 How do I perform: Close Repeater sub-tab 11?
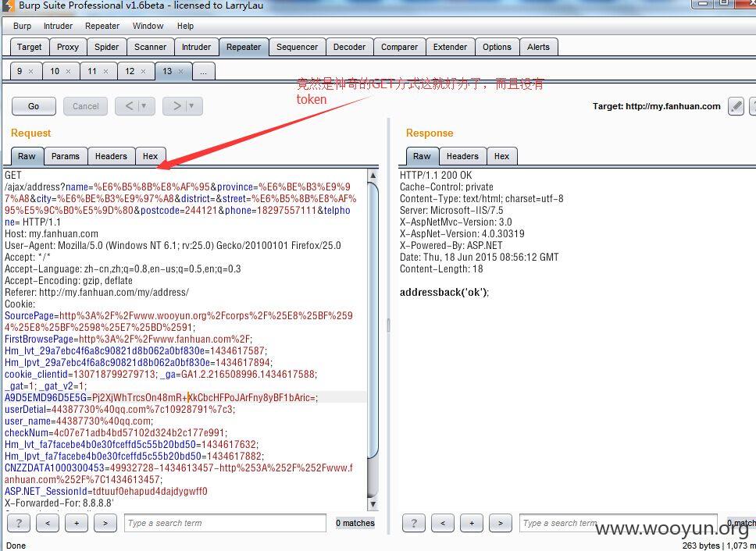click(106, 71)
